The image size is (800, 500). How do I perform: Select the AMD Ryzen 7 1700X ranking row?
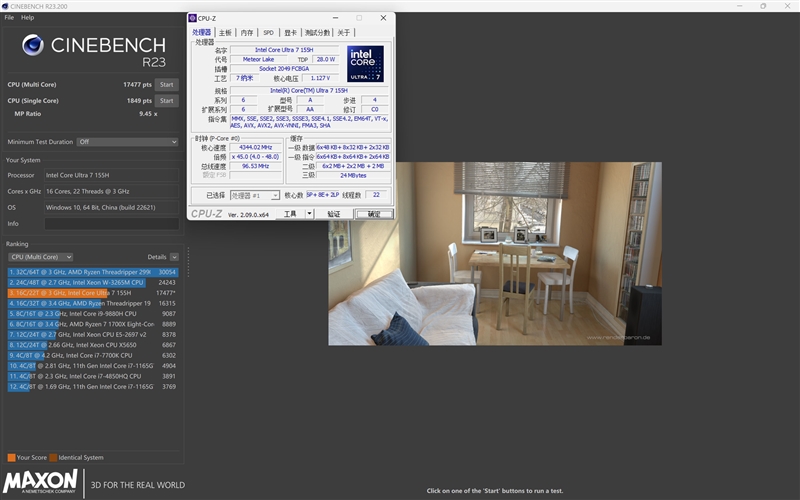click(92, 324)
